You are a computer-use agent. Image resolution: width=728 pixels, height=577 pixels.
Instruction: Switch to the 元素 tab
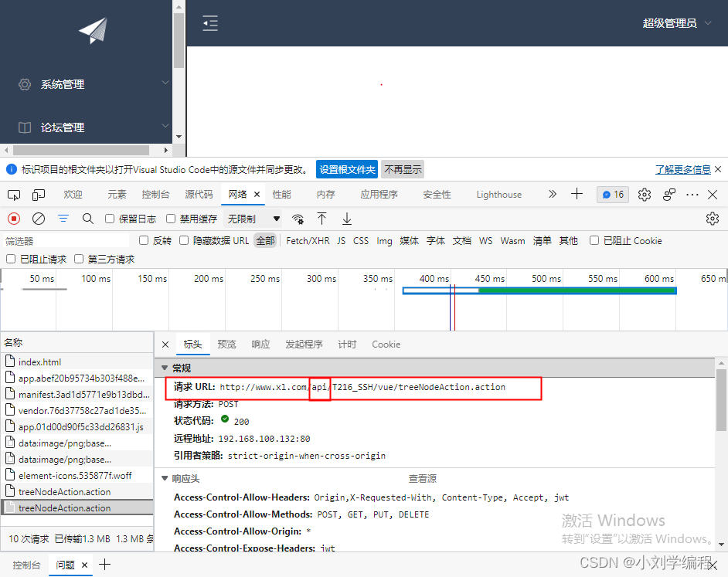click(x=117, y=195)
